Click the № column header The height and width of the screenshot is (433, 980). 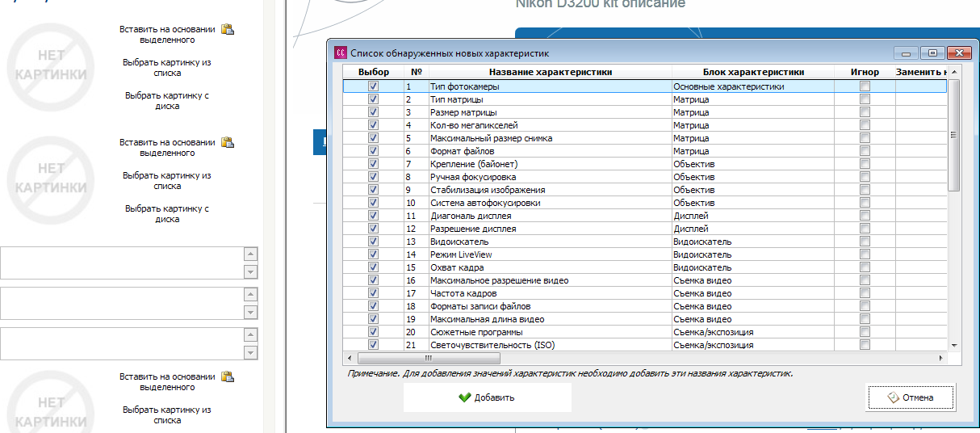(x=416, y=72)
